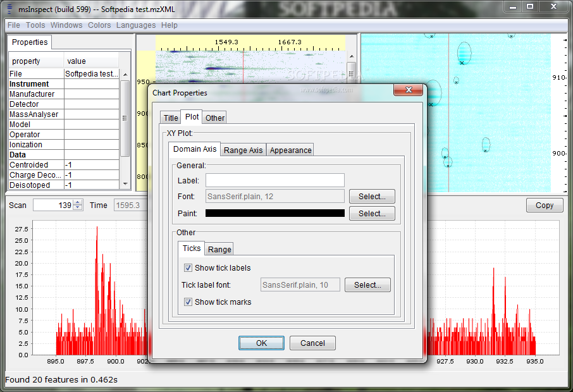Select the Ionization property row
This screenshot has height=392, width=573.
point(64,145)
